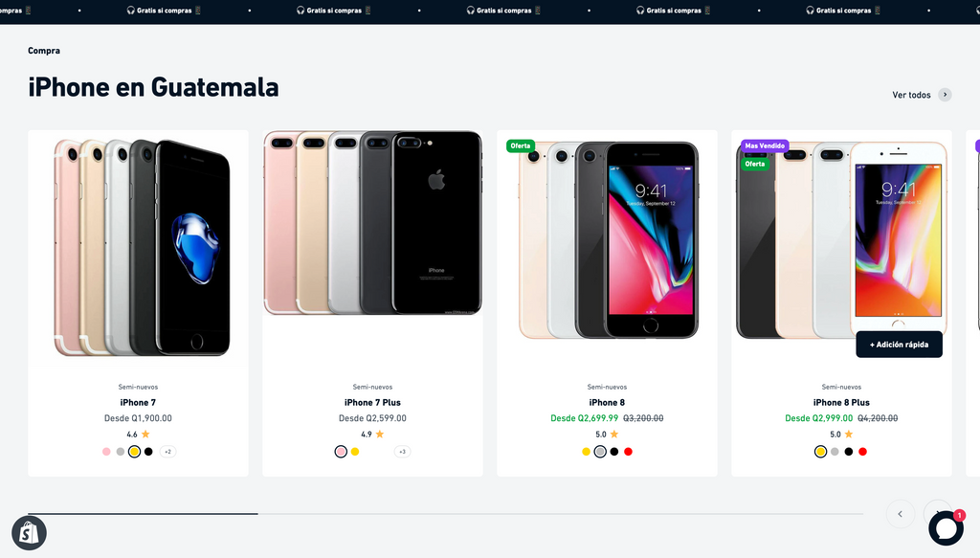Viewport: 980px width, 558px height.
Task: Select the red color option for iPhone 8 Plus
Action: [862, 452]
